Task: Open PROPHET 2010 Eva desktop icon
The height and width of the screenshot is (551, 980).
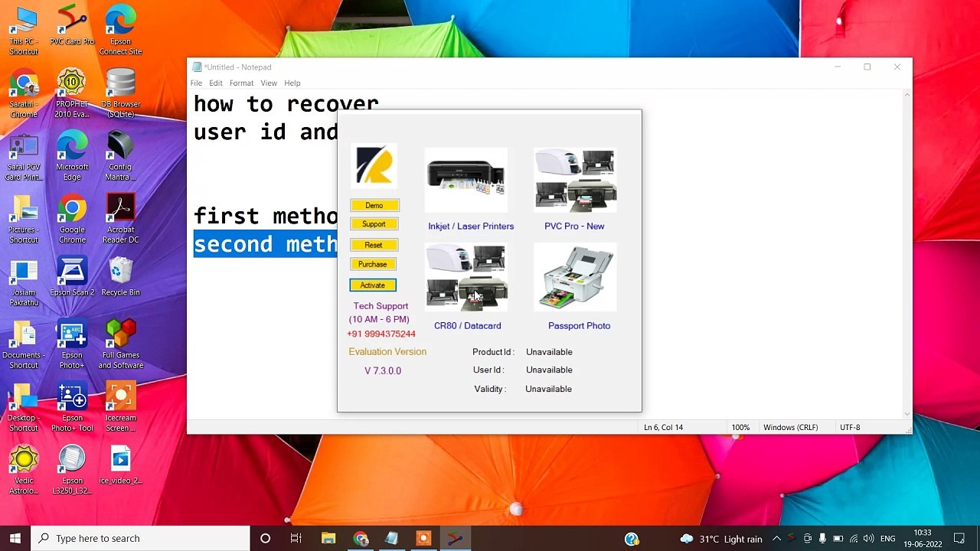Action: [x=72, y=93]
